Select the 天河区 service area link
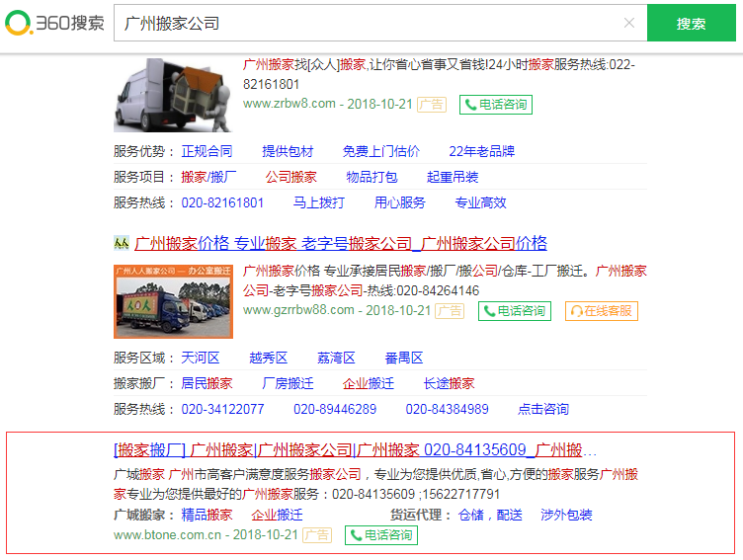Image resolution: width=743 pixels, height=560 pixels. 201,358
